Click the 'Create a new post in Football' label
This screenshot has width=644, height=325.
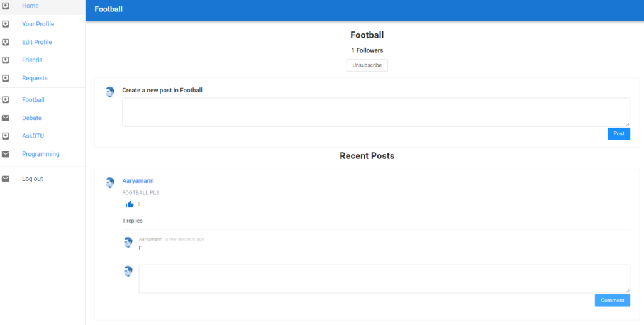pyautogui.click(x=162, y=91)
